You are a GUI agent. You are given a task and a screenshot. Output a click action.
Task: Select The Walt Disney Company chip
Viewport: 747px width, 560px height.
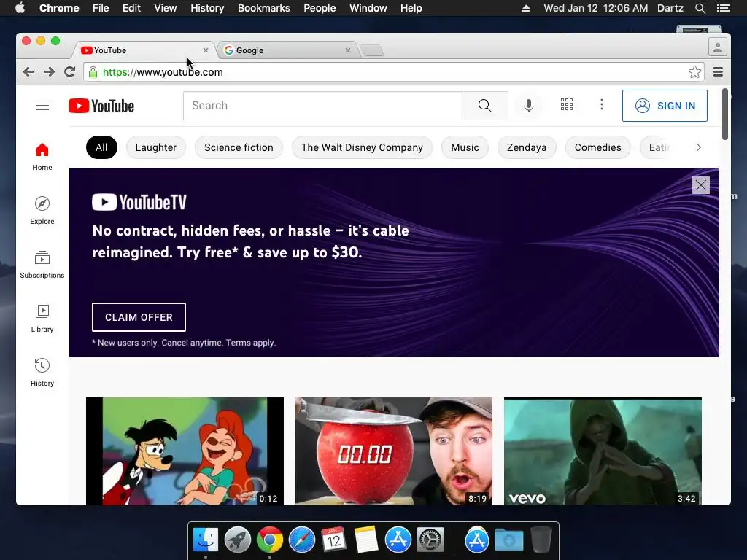click(362, 147)
